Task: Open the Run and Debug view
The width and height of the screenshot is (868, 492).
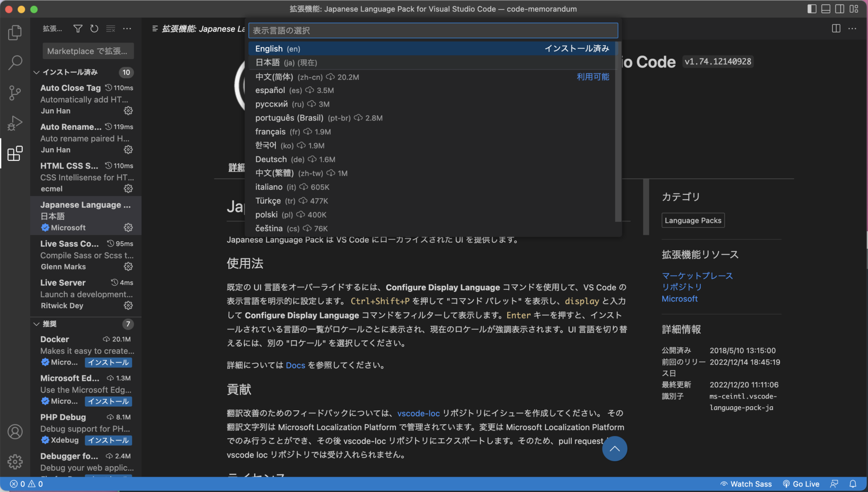Action: tap(15, 123)
